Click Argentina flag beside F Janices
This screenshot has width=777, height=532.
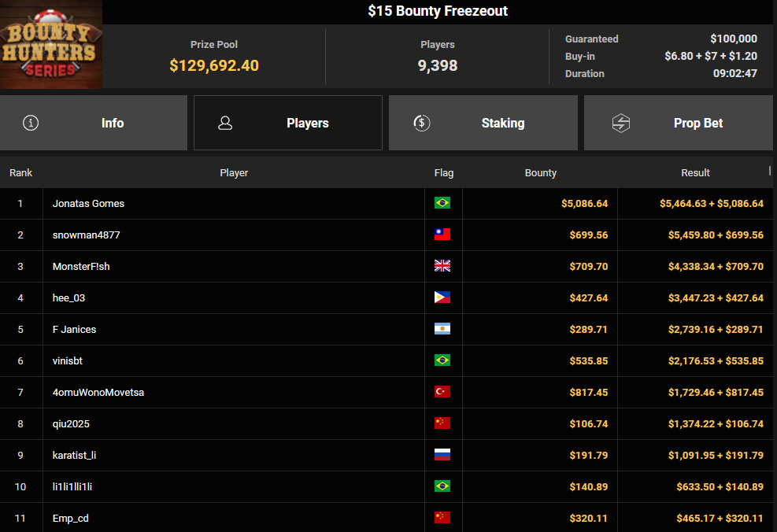[x=442, y=329]
